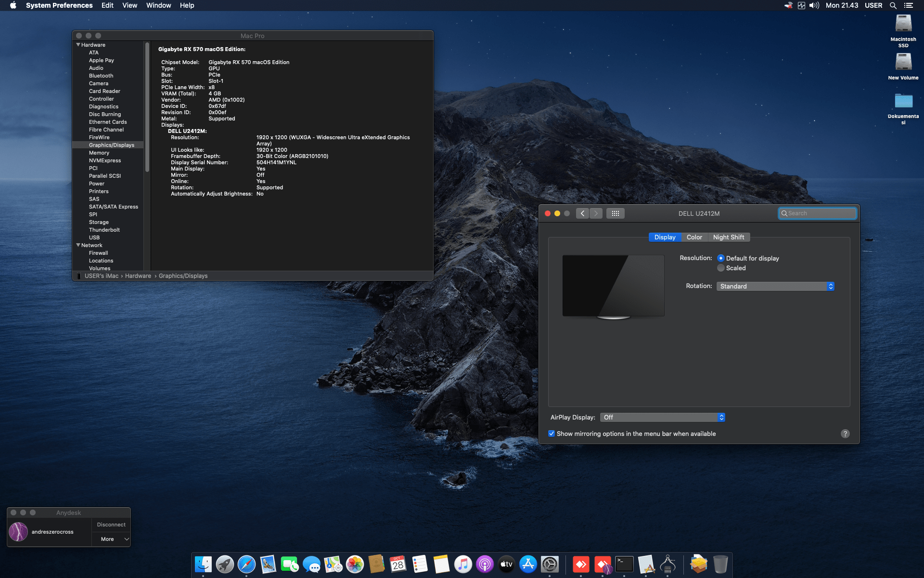
Task: Click the Show All grid icon in preferences toolbar
Action: [615, 213]
